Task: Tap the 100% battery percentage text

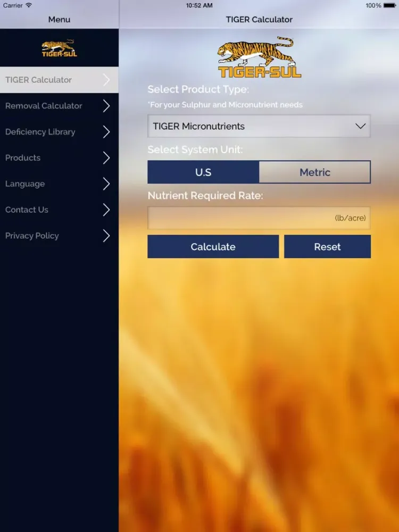Action: tap(373, 5)
